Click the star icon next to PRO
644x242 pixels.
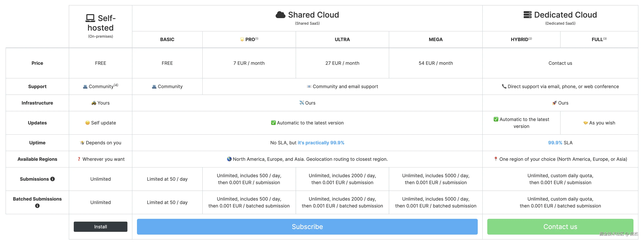[x=242, y=39]
